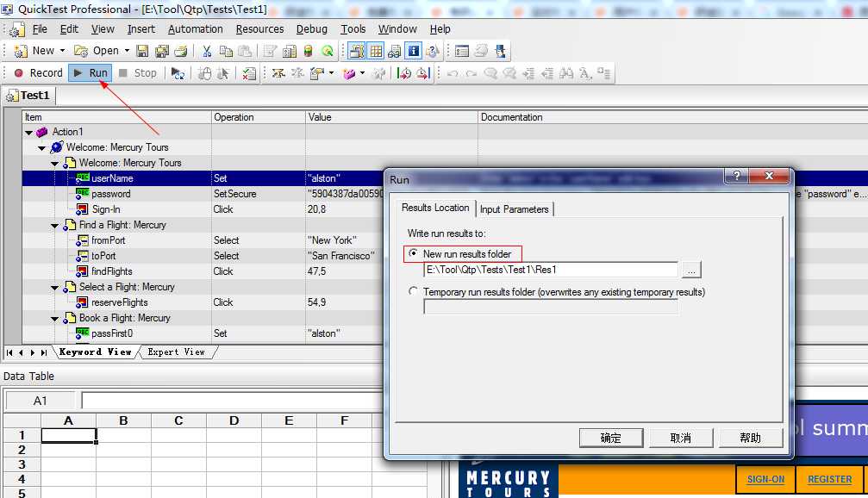
Task: Collapse the Welcome: Mercury Tours browser node
Action: tap(42, 147)
